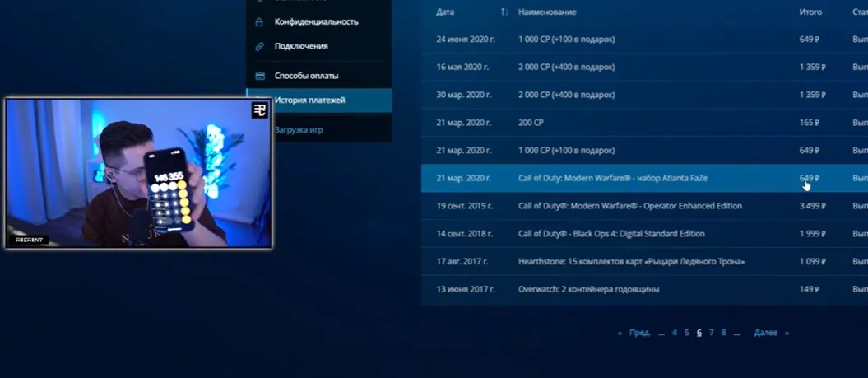
Task: Jump to page 7 in pagination
Action: [712, 333]
